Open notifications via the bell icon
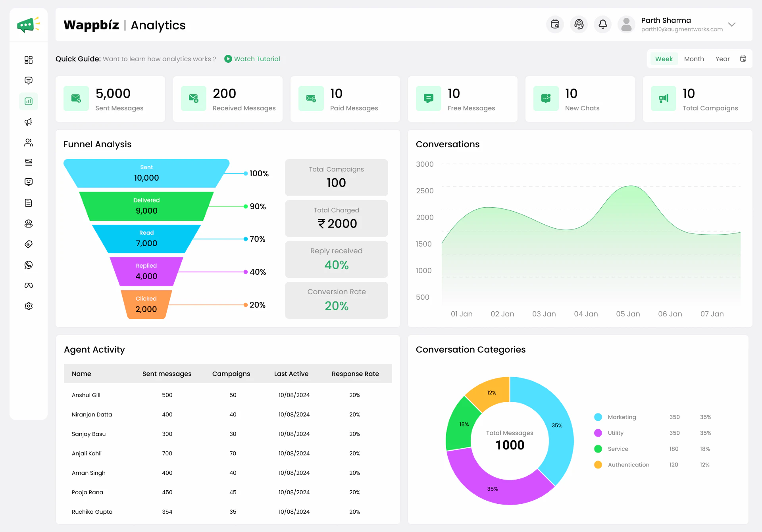 [x=602, y=24]
